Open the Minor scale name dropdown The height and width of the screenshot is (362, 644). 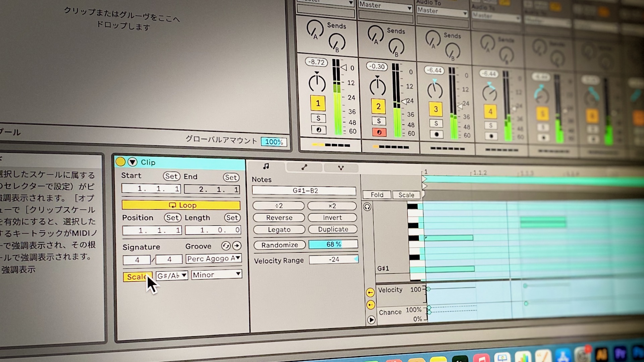pyautogui.click(x=217, y=275)
